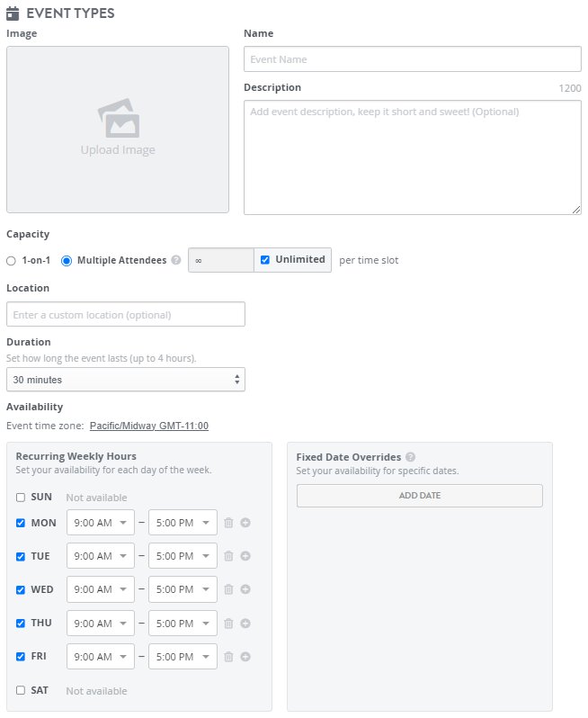The height and width of the screenshot is (718, 588).
Task: Open Friday end time dropdown
Action: (x=183, y=657)
